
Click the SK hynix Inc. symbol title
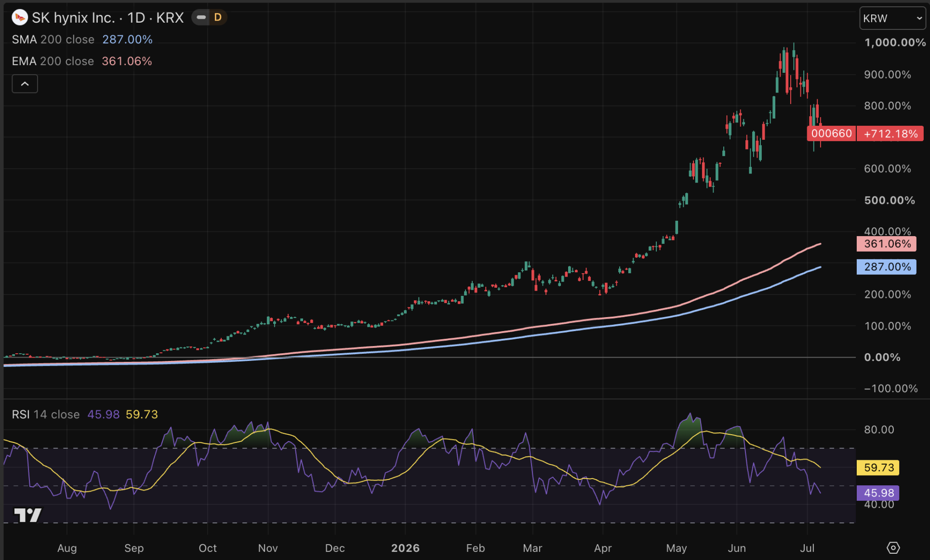tap(73, 18)
